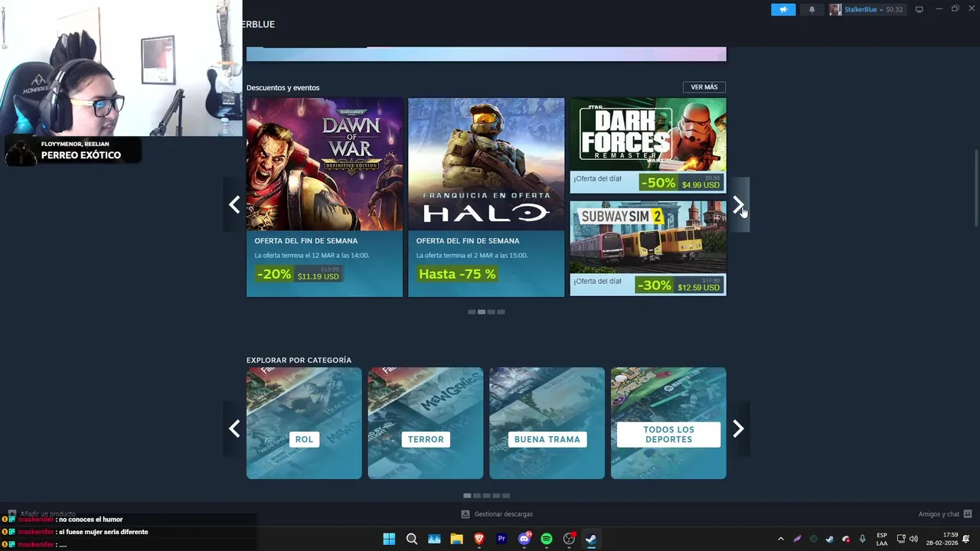Open Steam announcements megaphone button
The image size is (980, 551).
click(x=782, y=9)
